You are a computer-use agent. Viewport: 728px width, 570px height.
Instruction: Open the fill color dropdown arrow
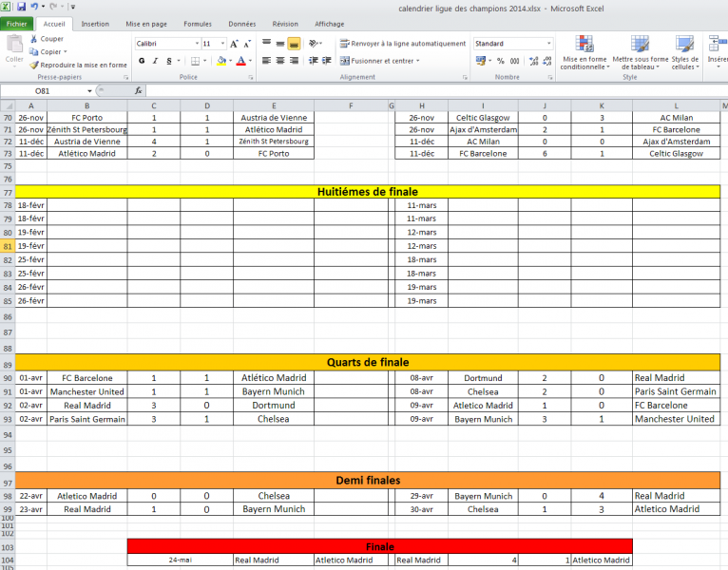tap(231, 61)
